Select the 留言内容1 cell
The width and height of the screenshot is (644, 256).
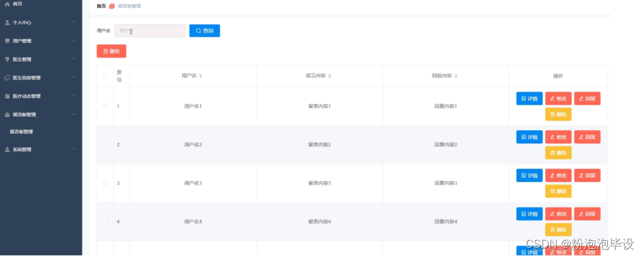[x=320, y=106]
